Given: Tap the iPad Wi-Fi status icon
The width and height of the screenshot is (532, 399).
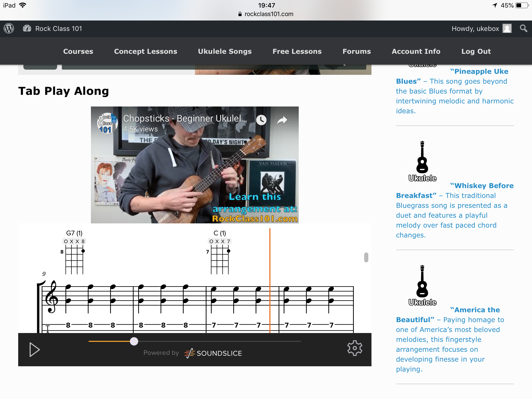Looking at the screenshot, I should pos(23,5).
